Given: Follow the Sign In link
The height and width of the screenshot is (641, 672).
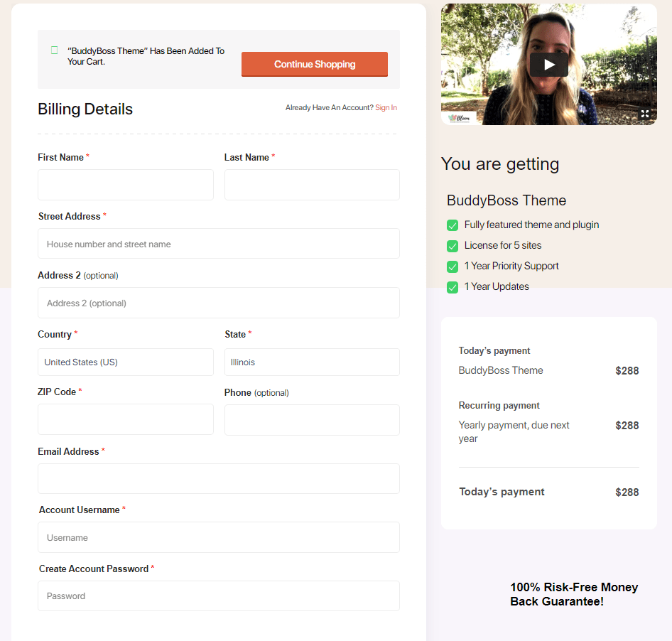Looking at the screenshot, I should (x=386, y=107).
